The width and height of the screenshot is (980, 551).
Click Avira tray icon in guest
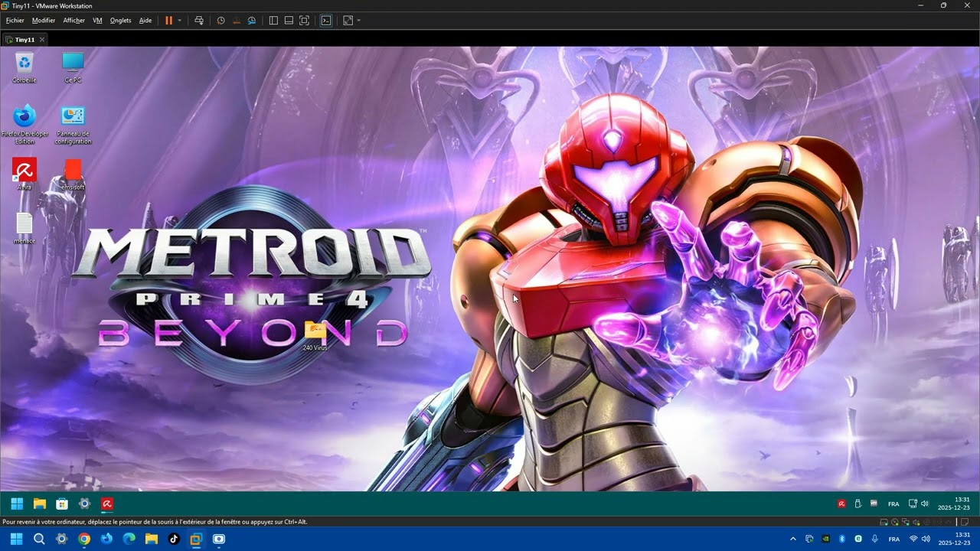841,504
